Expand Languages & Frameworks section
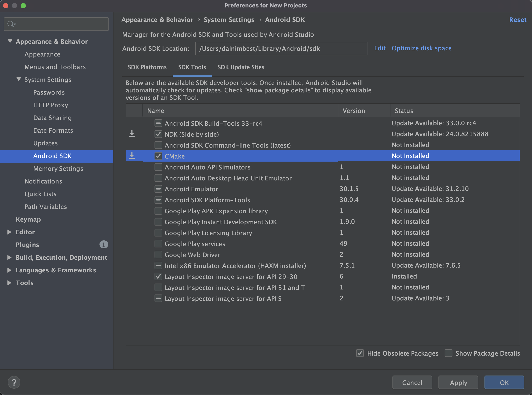532x395 pixels. pos(9,270)
